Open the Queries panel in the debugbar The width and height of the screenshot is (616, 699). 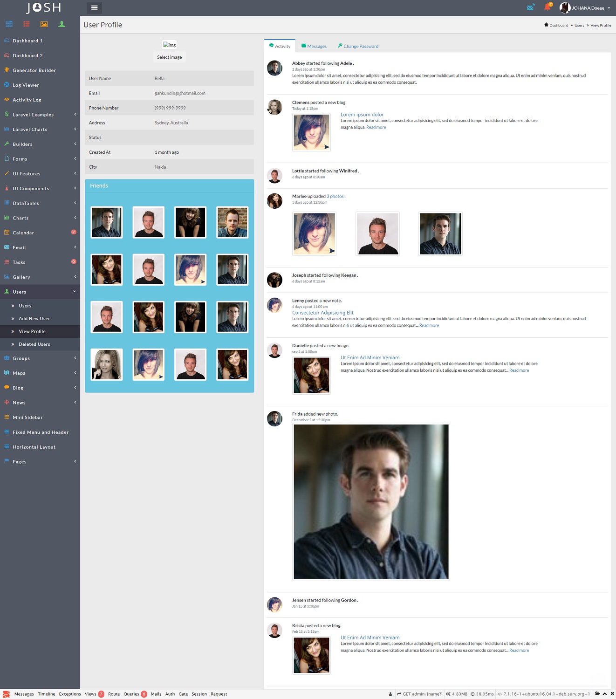(x=131, y=694)
